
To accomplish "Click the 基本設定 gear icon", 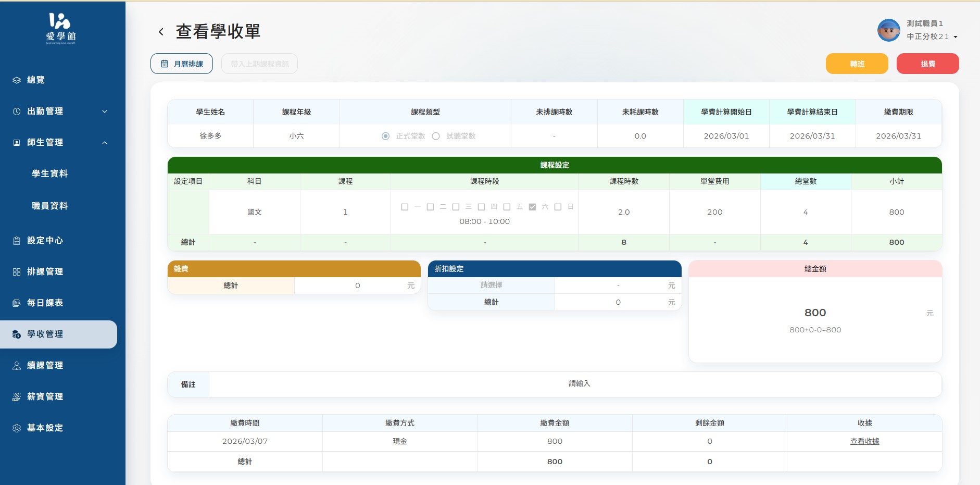I will coord(17,428).
